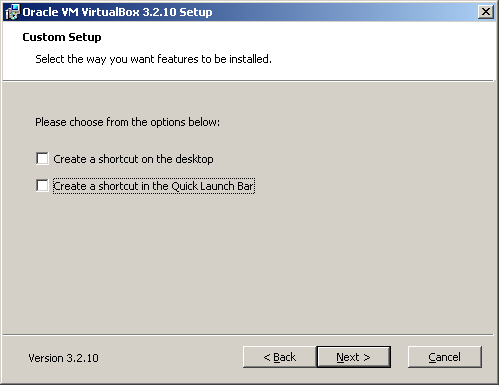Cancel the VirtualBox installation

click(445, 357)
